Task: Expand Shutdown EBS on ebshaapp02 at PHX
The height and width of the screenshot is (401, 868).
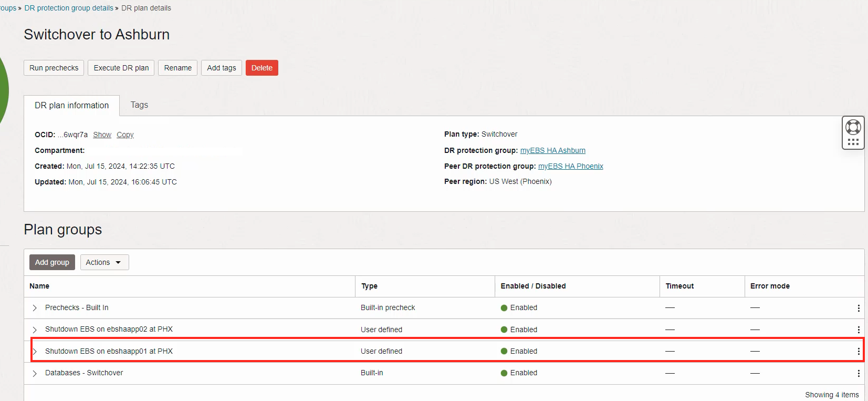Action: 35,330
